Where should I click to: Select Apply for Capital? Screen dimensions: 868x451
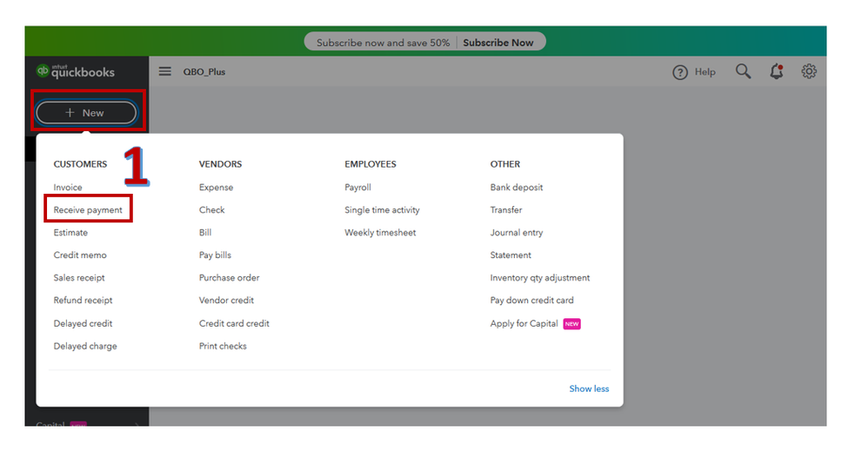(x=524, y=323)
